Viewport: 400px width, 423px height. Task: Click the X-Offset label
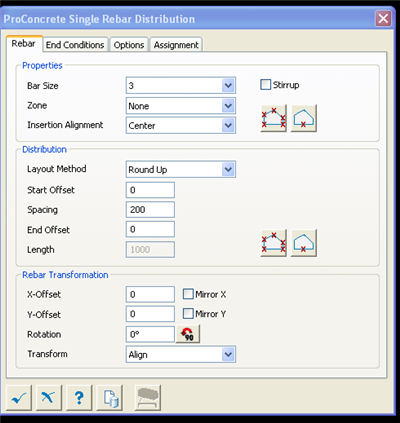44,295
